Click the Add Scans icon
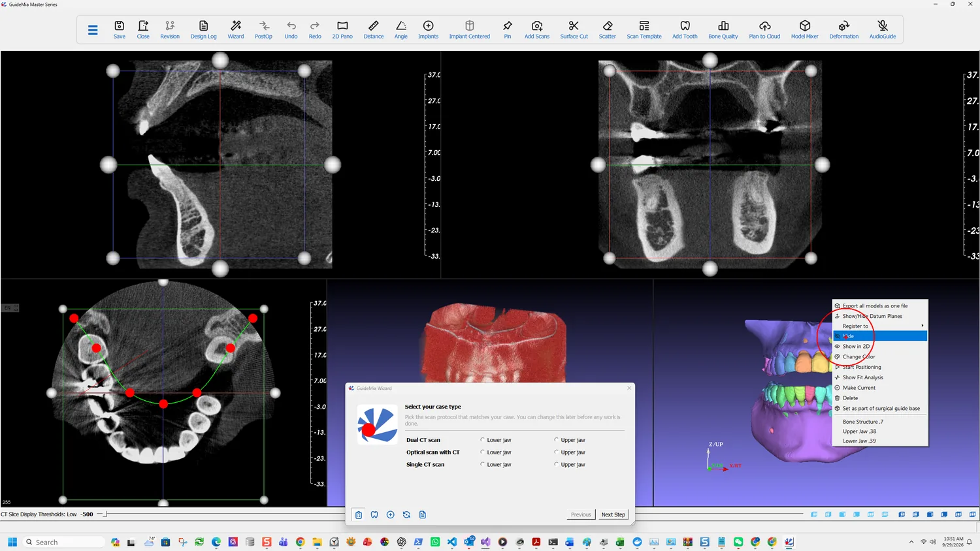Viewport: 980px width, 551px height. [x=537, y=29]
